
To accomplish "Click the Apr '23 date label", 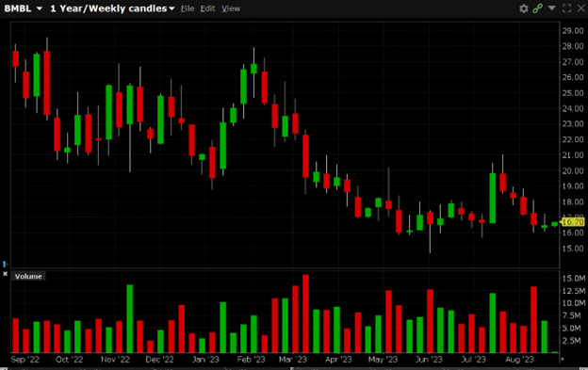I will pyautogui.click(x=338, y=360).
